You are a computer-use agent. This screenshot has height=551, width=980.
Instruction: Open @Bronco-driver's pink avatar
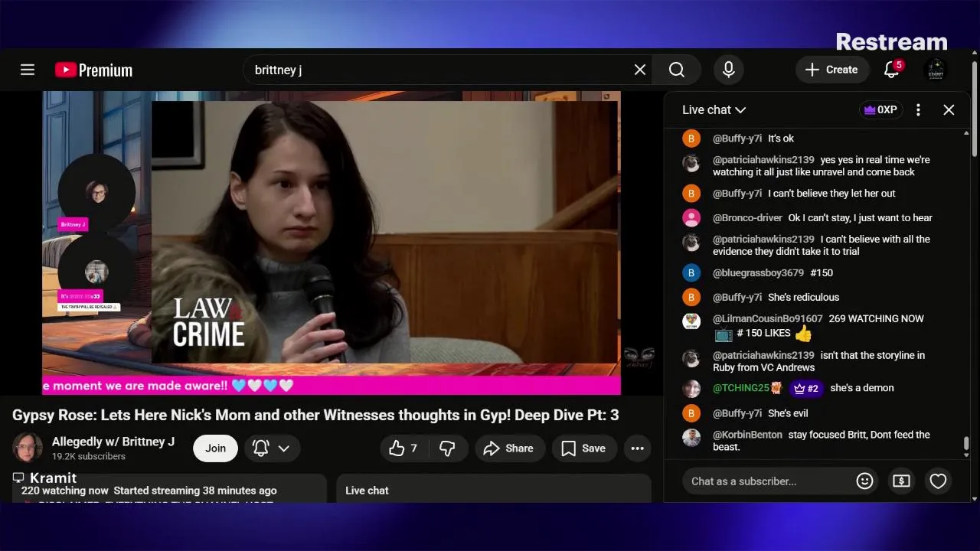[691, 217]
